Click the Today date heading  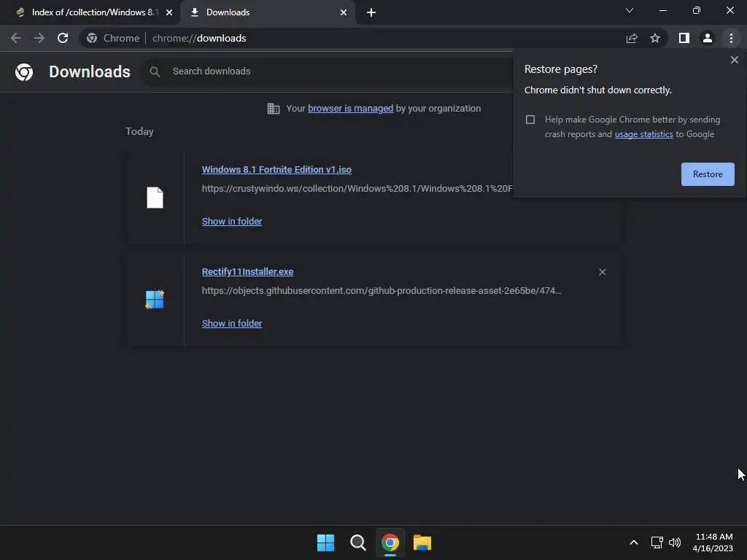click(139, 131)
